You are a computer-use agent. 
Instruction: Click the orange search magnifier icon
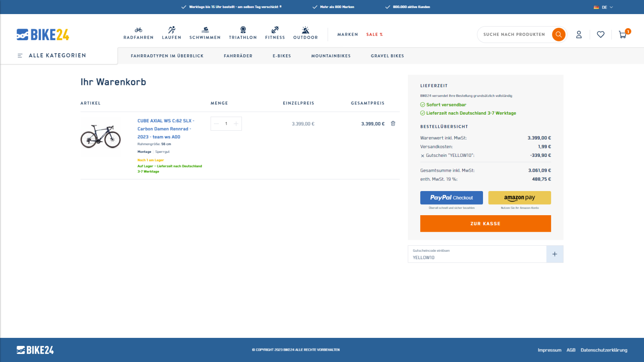pyautogui.click(x=558, y=35)
